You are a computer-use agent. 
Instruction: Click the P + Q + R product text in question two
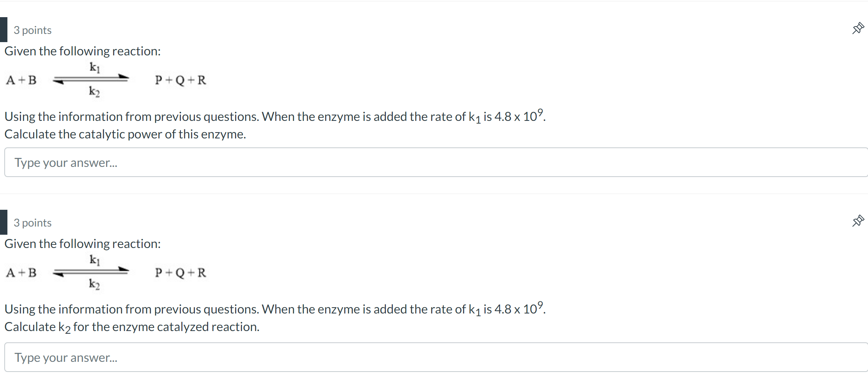click(180, 273)
